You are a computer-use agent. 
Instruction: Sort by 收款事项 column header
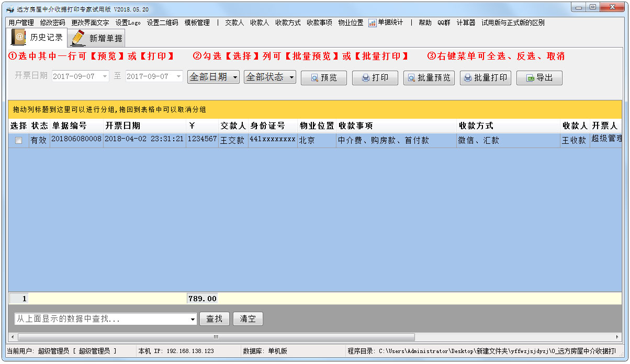point(396,126)
